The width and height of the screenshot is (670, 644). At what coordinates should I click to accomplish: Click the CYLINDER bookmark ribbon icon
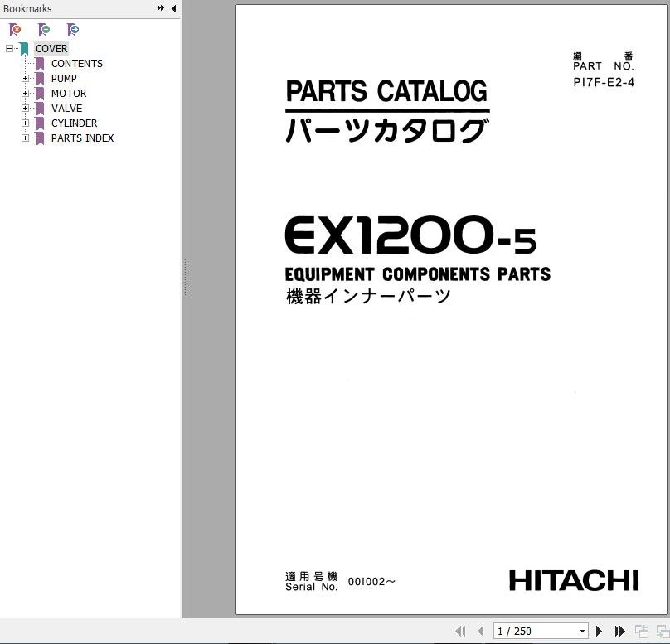(x=40, y=123)
